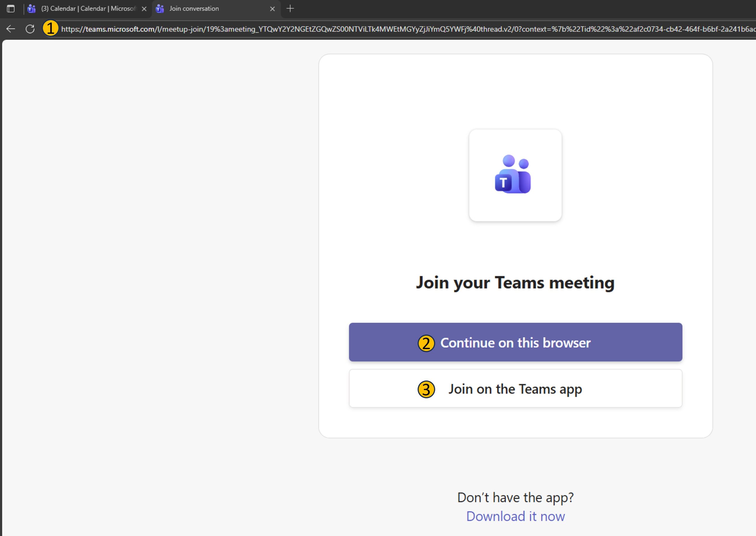Click the yellow number 1 marker
This screenshot has width=756, height=536.
coord(50,28)
